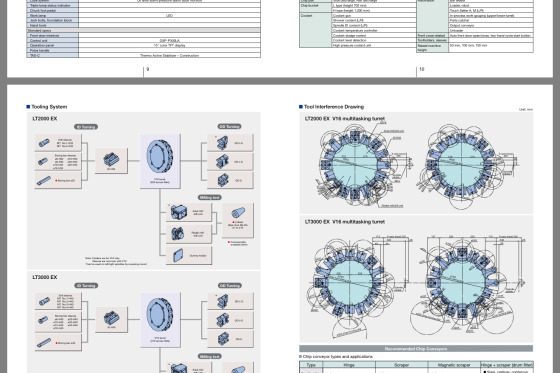Click page number 10

[422, 69]
